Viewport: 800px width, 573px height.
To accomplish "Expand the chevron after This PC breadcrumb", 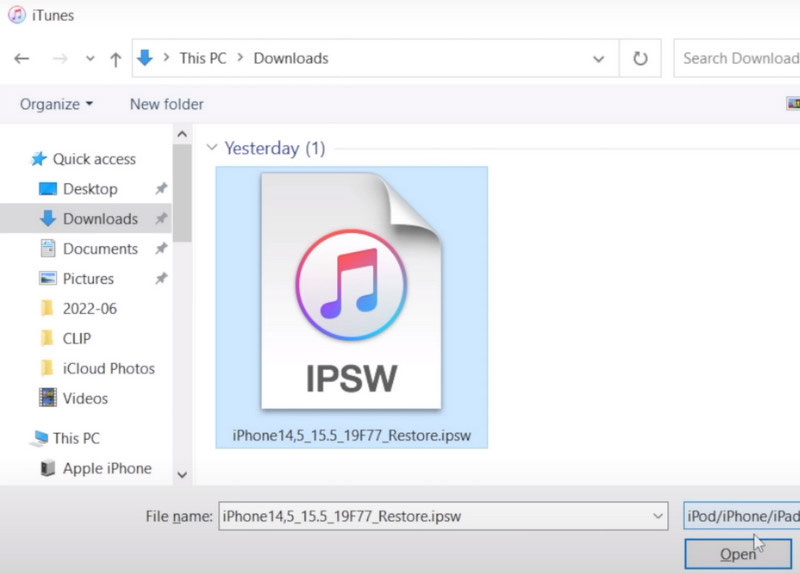I will pos(240,57).
